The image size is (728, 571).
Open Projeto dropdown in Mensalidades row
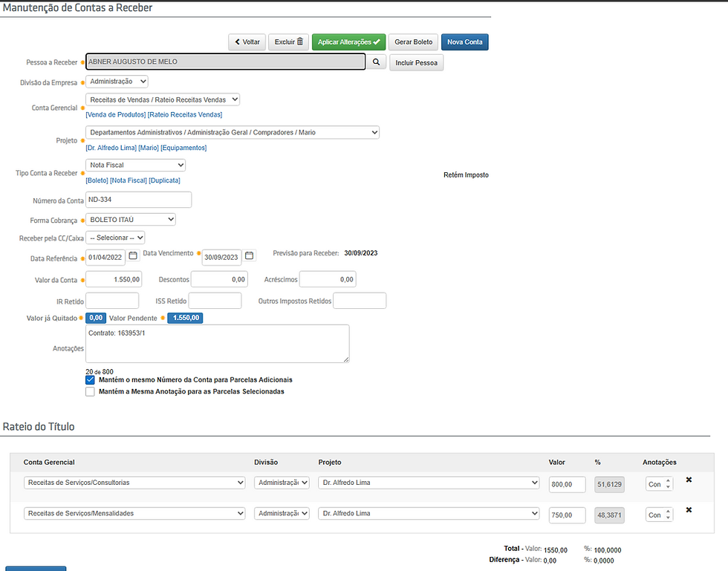click(x=429, y=513)
